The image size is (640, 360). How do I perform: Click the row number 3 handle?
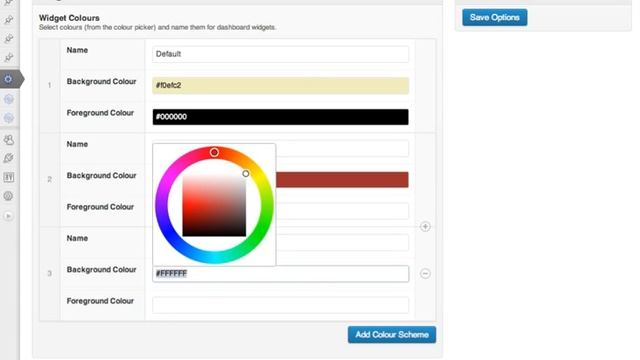tap(50, 273)
